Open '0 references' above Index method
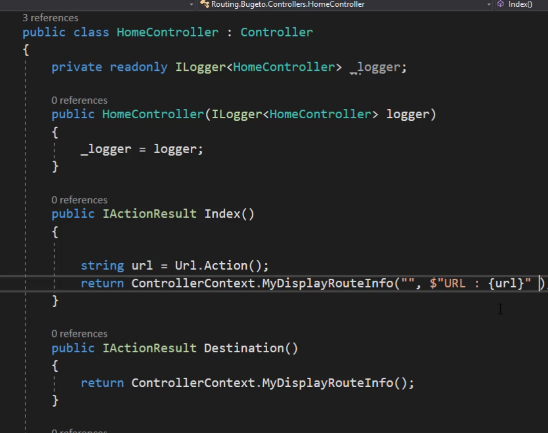This screenshot has width=548, height=433. coord(79,200)
